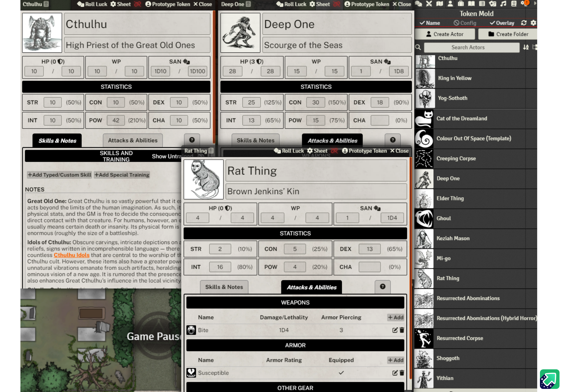Viewport: 562px width, 392px height.
Task: Collapse the sidebar using the arrow
Action: point(535,4)
